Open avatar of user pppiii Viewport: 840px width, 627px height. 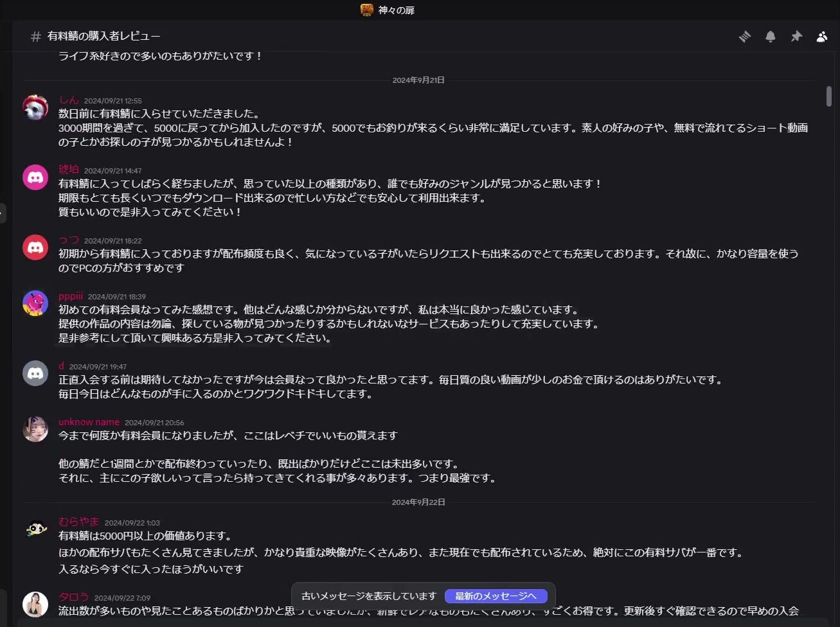(x=35, y=303)
